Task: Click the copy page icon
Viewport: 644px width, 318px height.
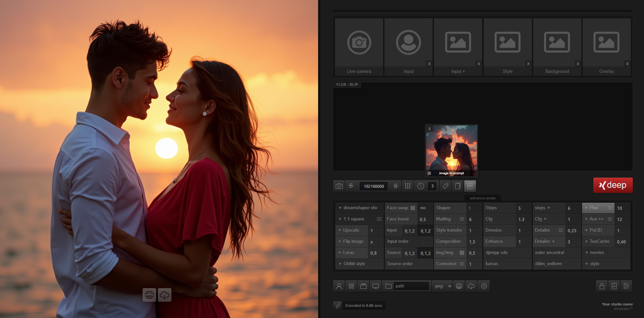Action: pyautogui.click(x=458, y=186)
